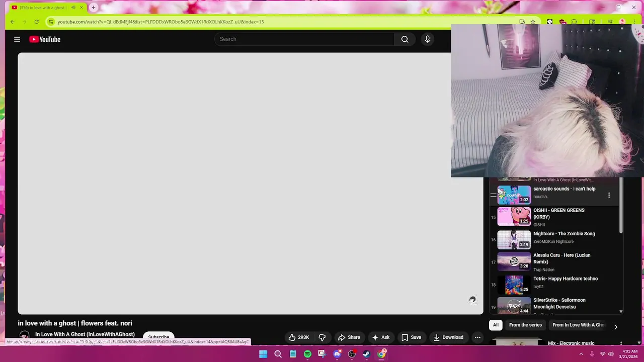The height and width of the screenshot is (362, 644).
Task: Open Alessia Cara - Here (Lucian Remix) thumbnail
Action: tap(514, 261)
